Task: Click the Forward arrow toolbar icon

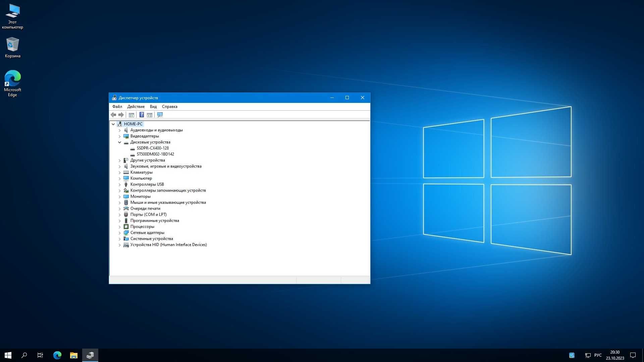Action: 121,115
